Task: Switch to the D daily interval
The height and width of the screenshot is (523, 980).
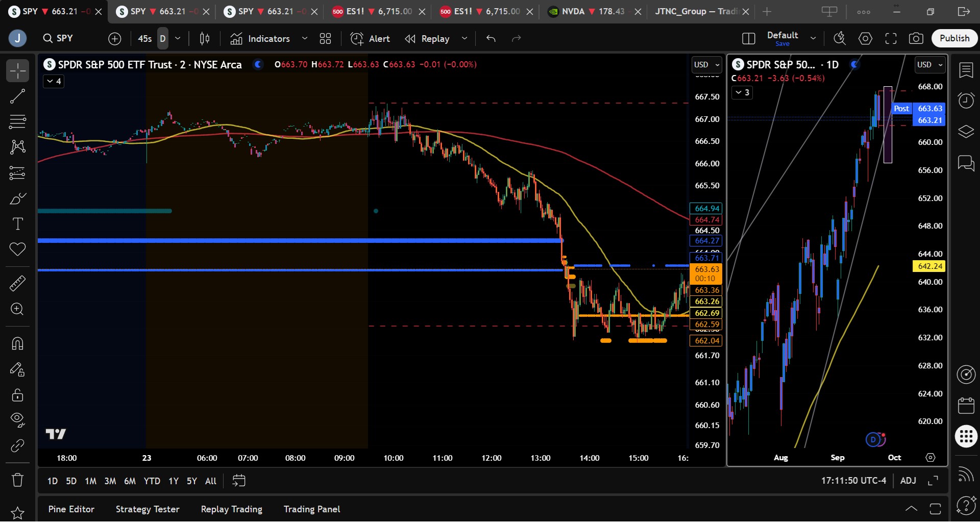Action: (163, 38)
